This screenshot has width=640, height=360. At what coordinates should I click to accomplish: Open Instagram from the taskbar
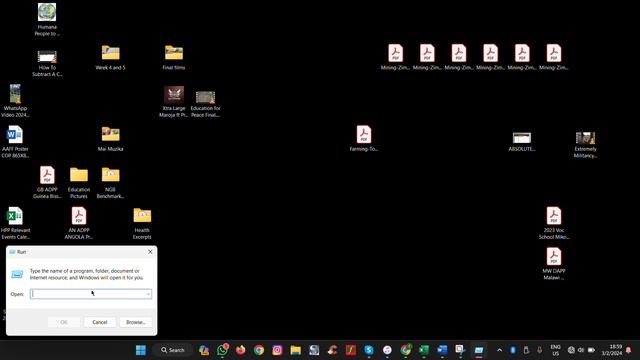(277, 350)
